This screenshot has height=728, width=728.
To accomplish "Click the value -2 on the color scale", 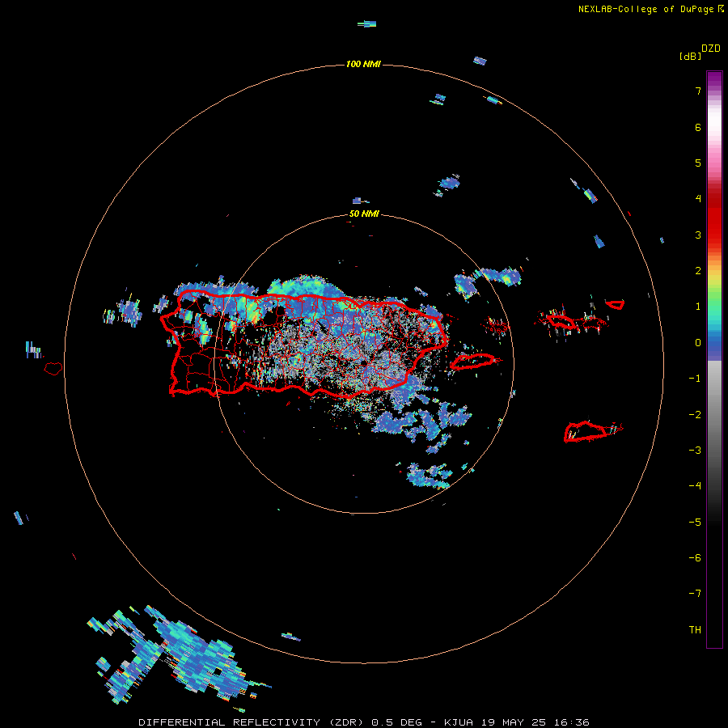I will coord(695,415).
